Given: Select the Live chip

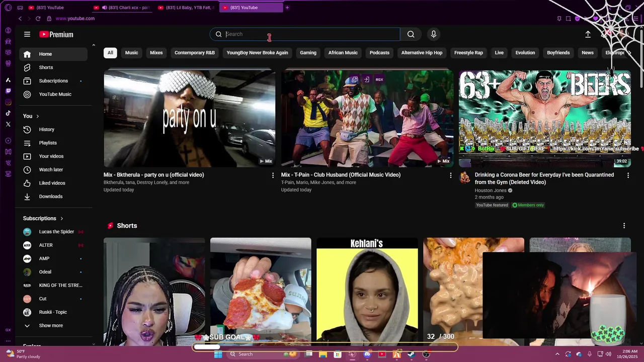Looking at the screenshot, I should pos(499,53).
